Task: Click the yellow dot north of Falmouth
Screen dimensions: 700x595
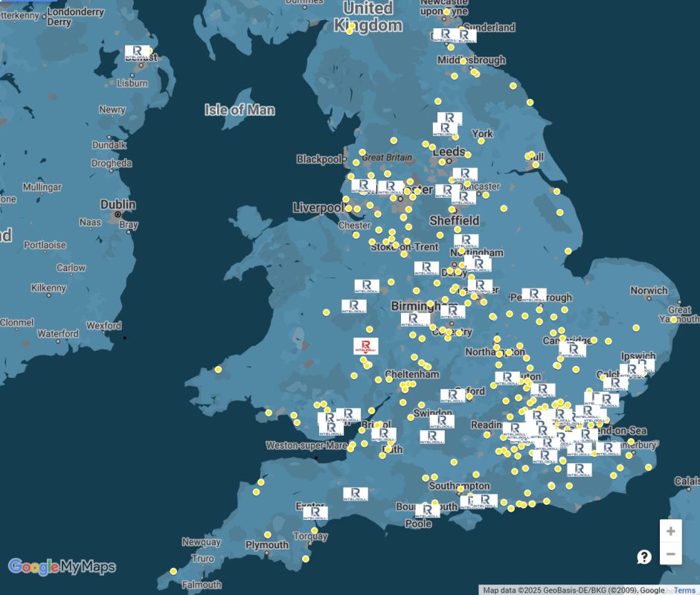Action: 173,571
